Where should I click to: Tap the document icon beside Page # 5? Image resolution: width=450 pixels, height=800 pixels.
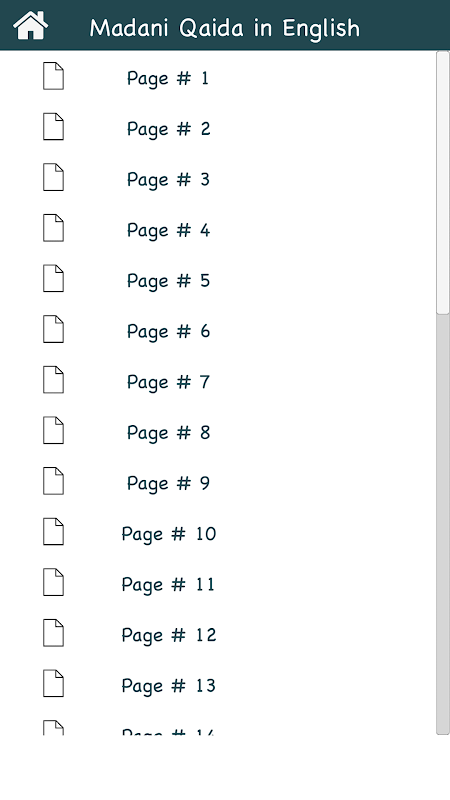(54, 278)
